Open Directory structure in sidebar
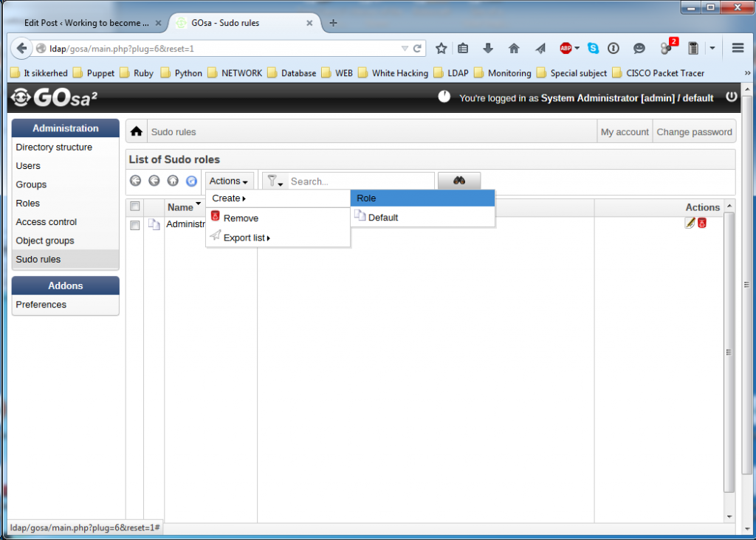The image size is (756, 540). coord(53,147)
